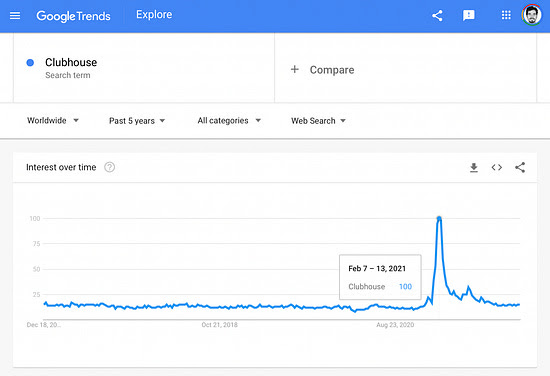The height and width of the screenshot is (376, 550).
Task: Click the Explore tab in header
Action: (154, 15)
